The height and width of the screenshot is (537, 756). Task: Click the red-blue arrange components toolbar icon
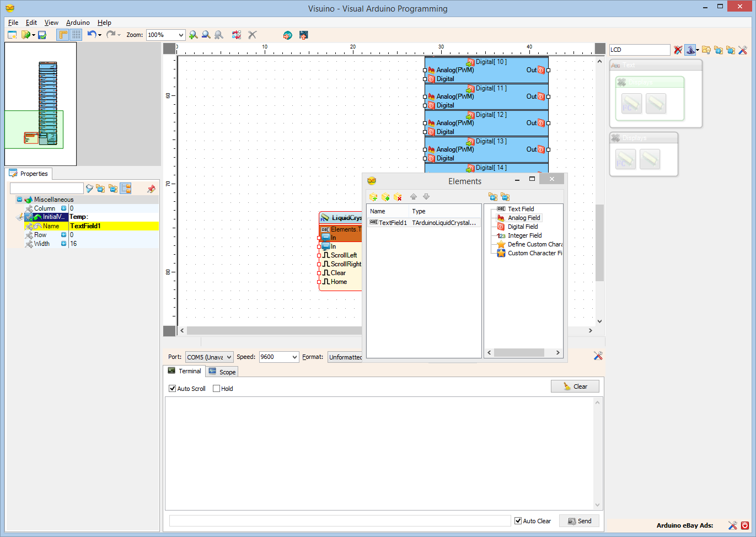237,35
